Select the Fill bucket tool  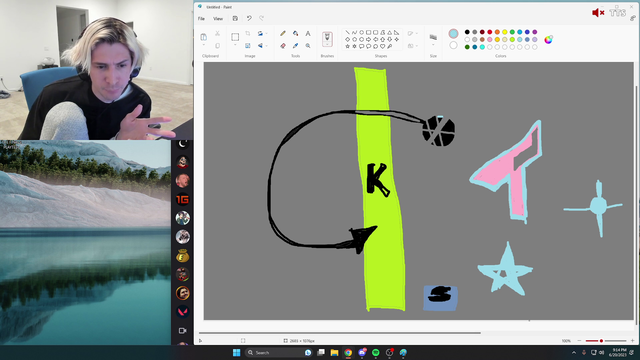coord(296,33)
